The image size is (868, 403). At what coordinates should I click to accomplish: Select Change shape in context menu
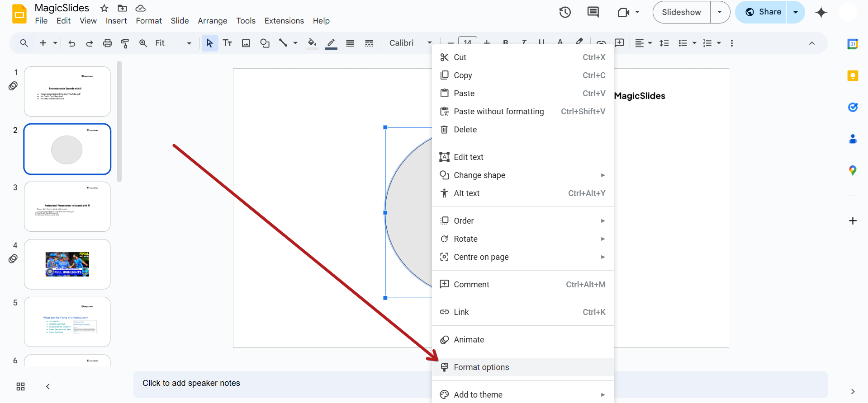[523, 175]
